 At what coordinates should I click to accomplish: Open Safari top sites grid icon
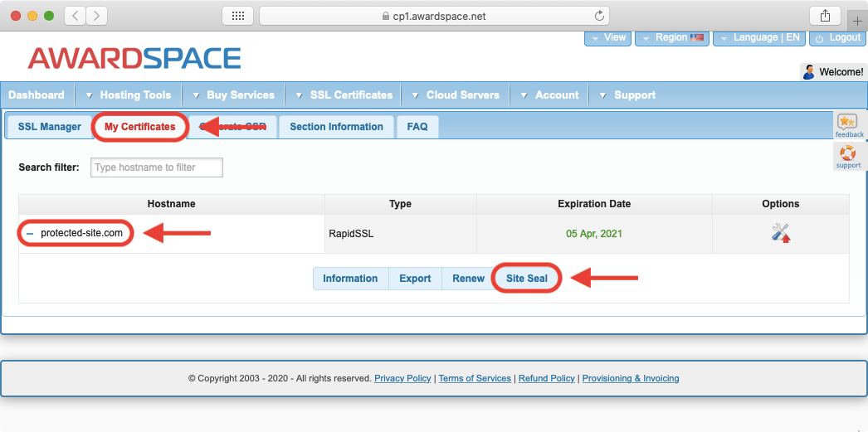[237, 16]
